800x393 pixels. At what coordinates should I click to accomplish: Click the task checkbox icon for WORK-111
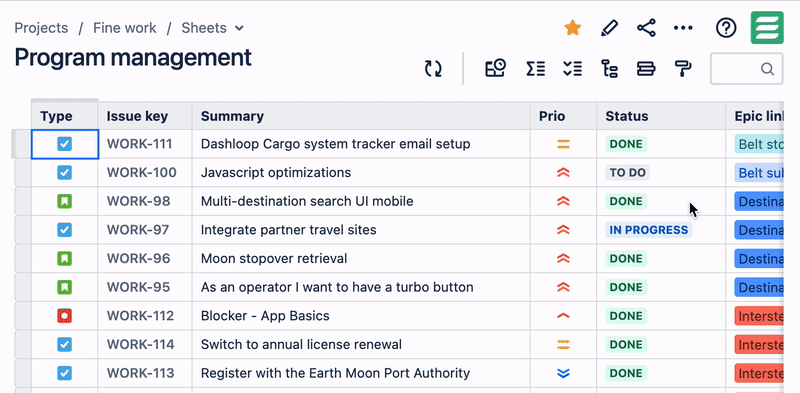pyautogui.click(x=64, y=144)
